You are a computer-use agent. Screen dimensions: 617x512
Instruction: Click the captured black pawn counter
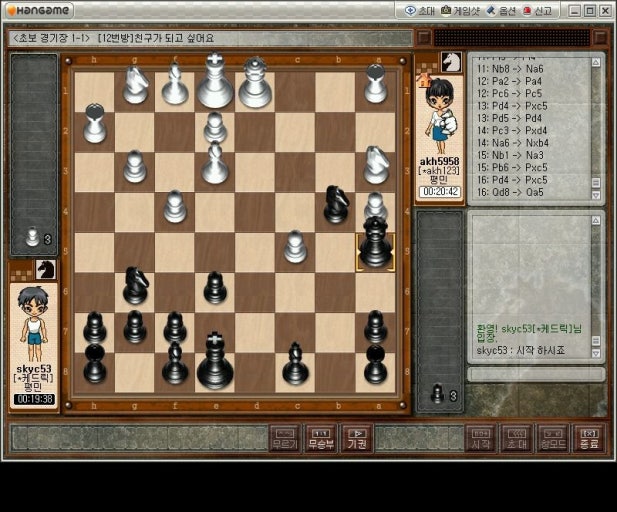coord(439,393)
